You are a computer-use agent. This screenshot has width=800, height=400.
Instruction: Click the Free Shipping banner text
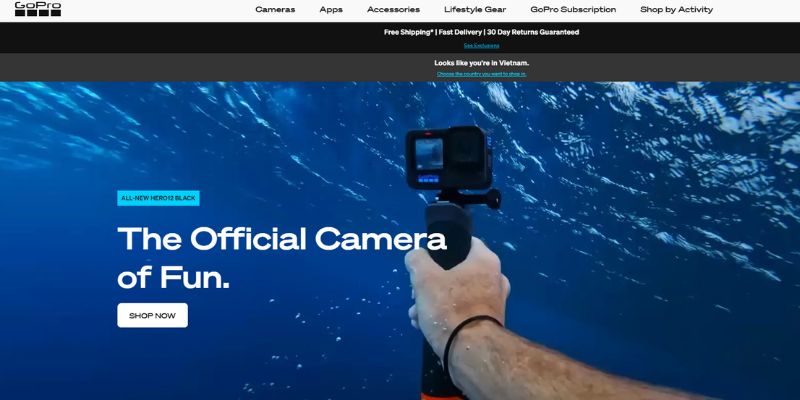[x=481, y=32]
